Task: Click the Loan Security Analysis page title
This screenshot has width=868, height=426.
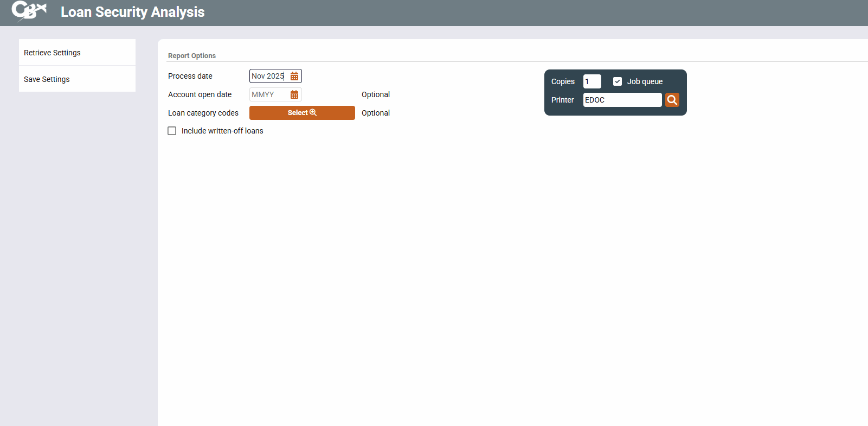Action: click(132, 12)
